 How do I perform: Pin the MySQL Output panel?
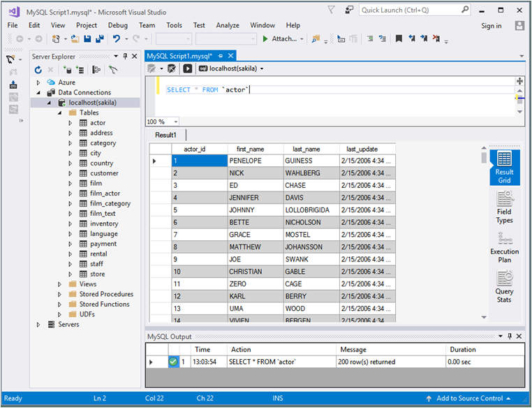point(509,336)
